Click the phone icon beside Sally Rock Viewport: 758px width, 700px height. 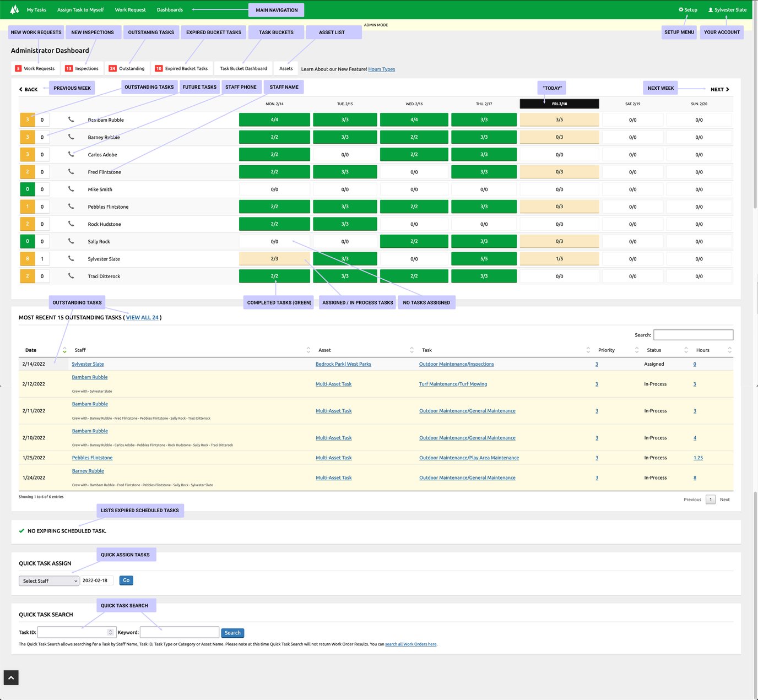[x=71, y=241]
